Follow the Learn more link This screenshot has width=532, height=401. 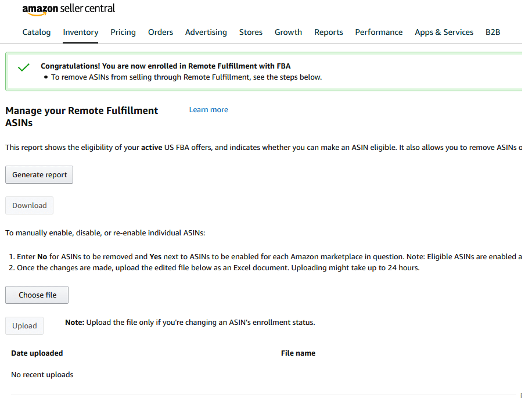(x=209, y=110)
